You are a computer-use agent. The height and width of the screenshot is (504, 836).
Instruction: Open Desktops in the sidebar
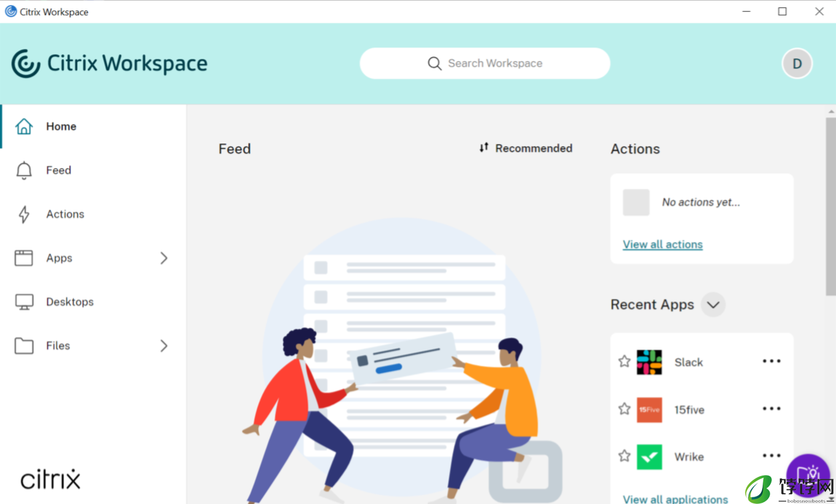coord(93,302)
